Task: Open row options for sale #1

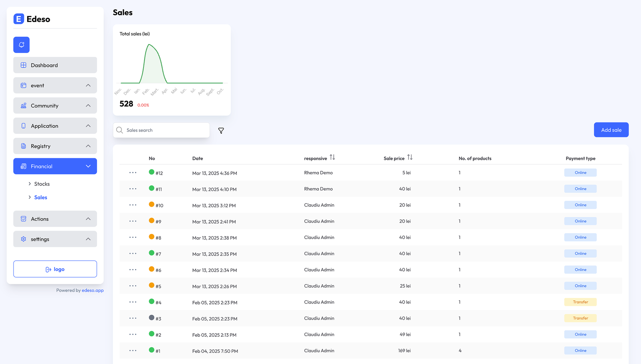Action: tap(133, 350)
